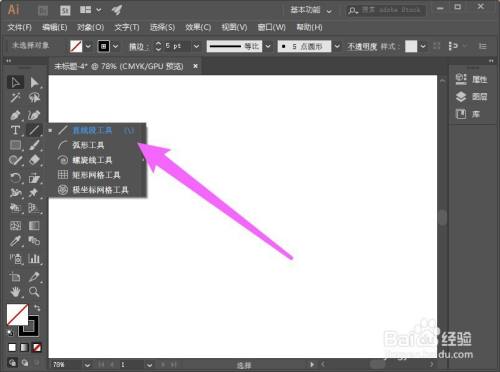This screenshot has height=372, width=500.
Task: Expand the right panel dock arrows
Action: click(x=491, y=61)
